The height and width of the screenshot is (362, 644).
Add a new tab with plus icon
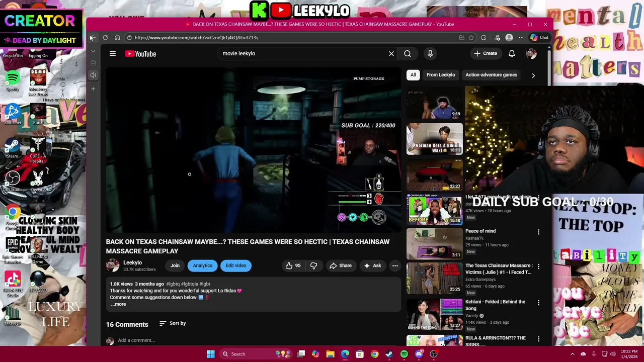point(93,88)
